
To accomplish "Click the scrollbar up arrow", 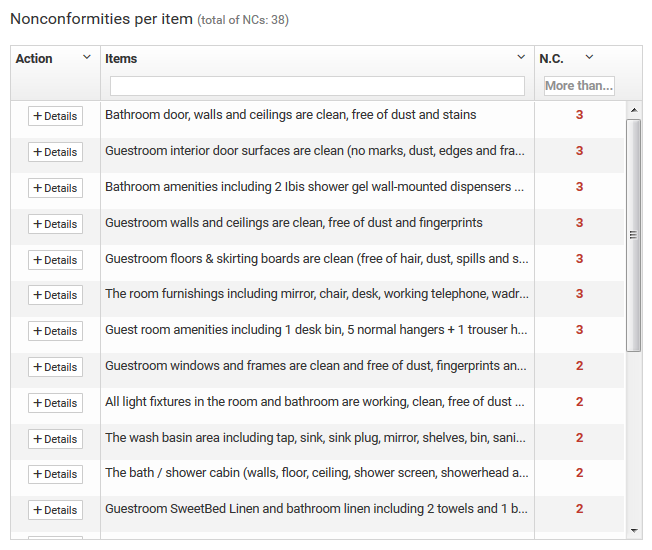I will [634, 109].
